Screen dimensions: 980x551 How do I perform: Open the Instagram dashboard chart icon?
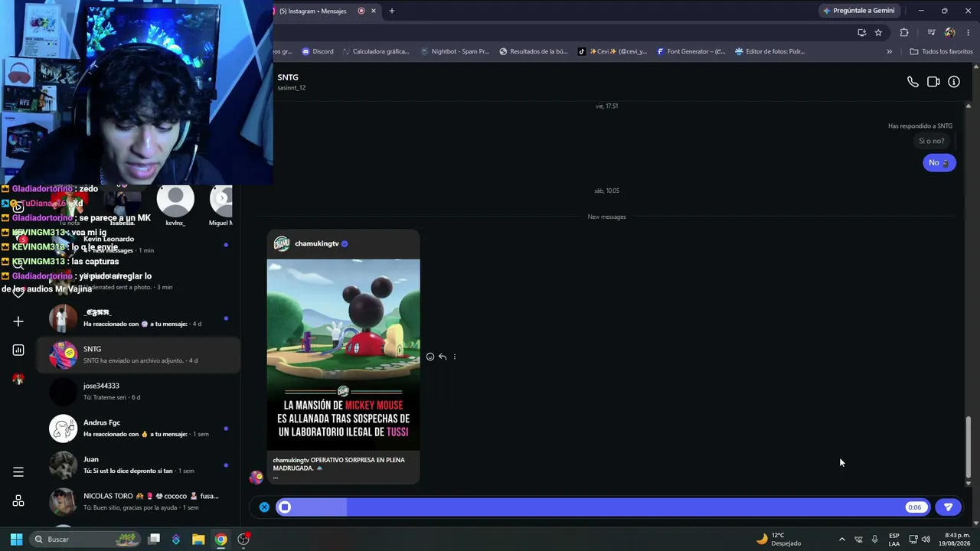[x=18, y=350]
